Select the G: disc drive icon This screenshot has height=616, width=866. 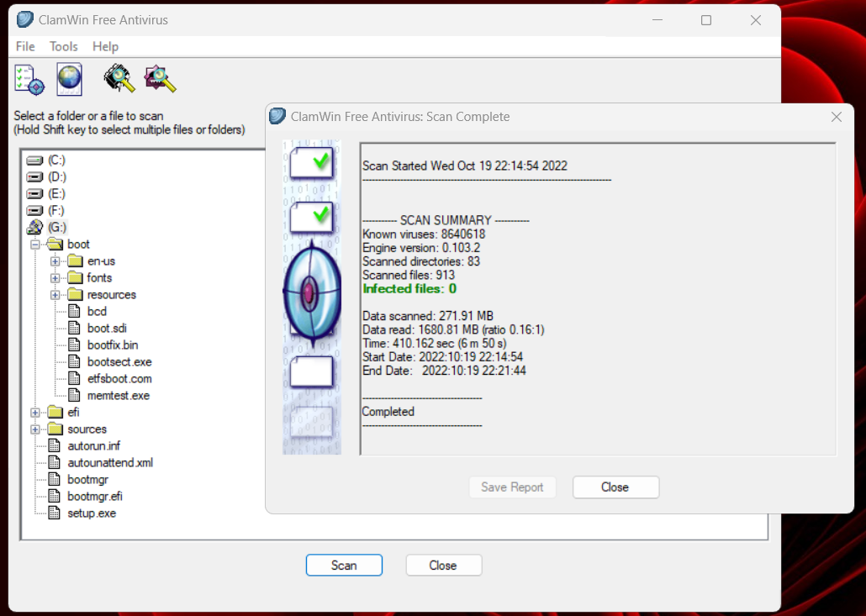[34, 227]
